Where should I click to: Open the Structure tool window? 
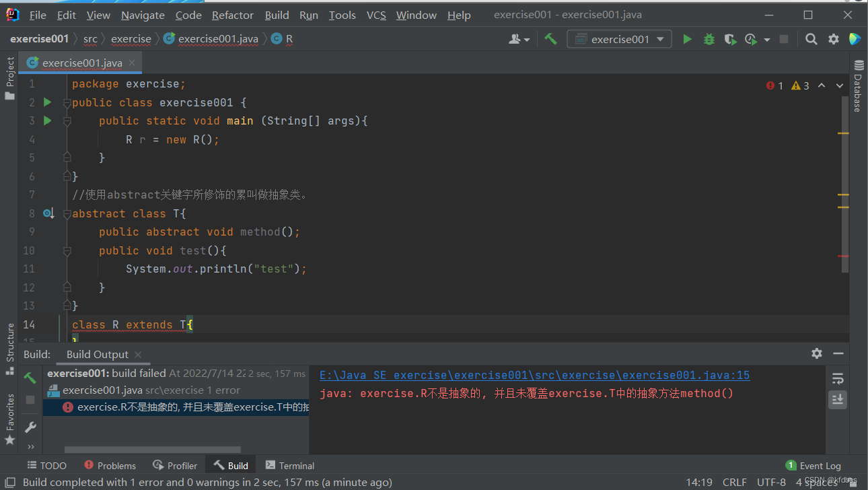tap(9, 349)
